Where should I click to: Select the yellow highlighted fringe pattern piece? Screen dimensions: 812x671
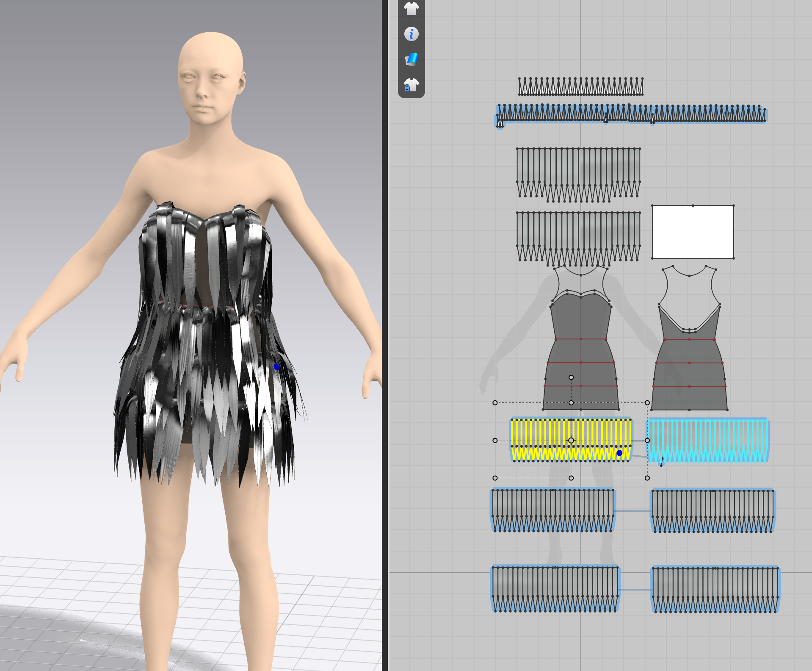tap(571, 440)
